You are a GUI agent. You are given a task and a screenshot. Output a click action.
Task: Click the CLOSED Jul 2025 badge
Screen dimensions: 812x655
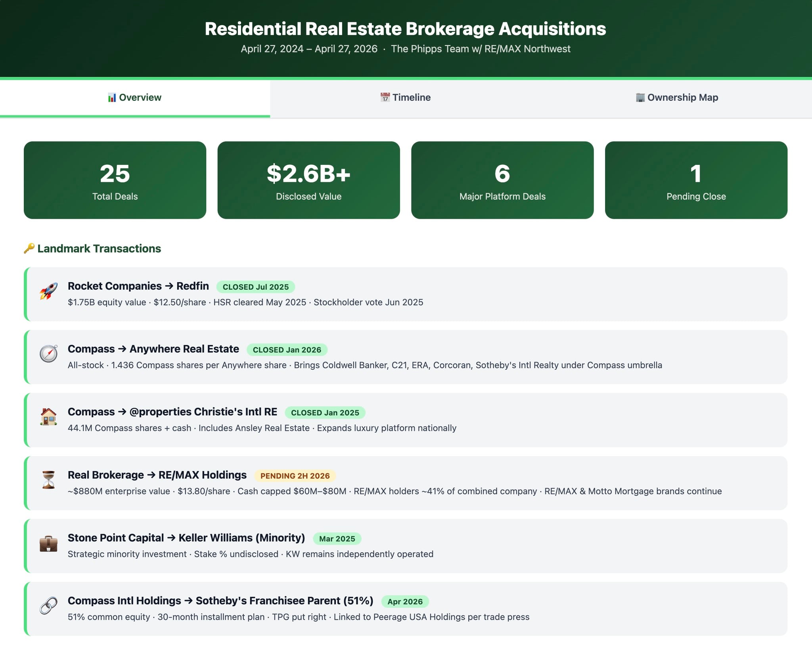click(x=255, y=287)
